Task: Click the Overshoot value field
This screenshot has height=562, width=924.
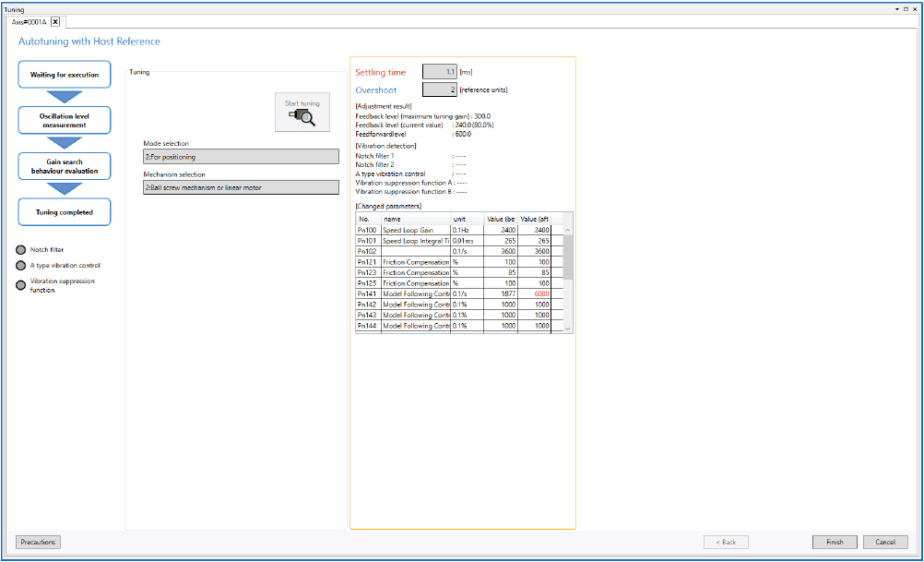Action: [x=439, y=90]
